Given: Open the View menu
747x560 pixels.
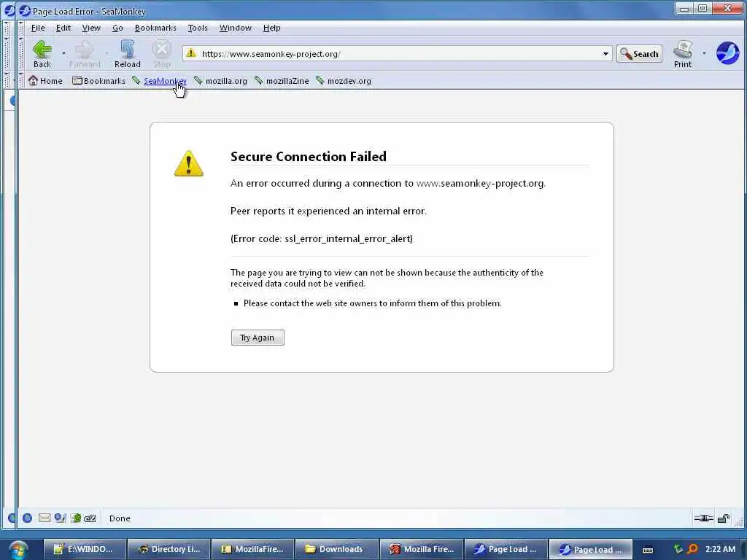Looking at the screenshot, I should 91,28.
